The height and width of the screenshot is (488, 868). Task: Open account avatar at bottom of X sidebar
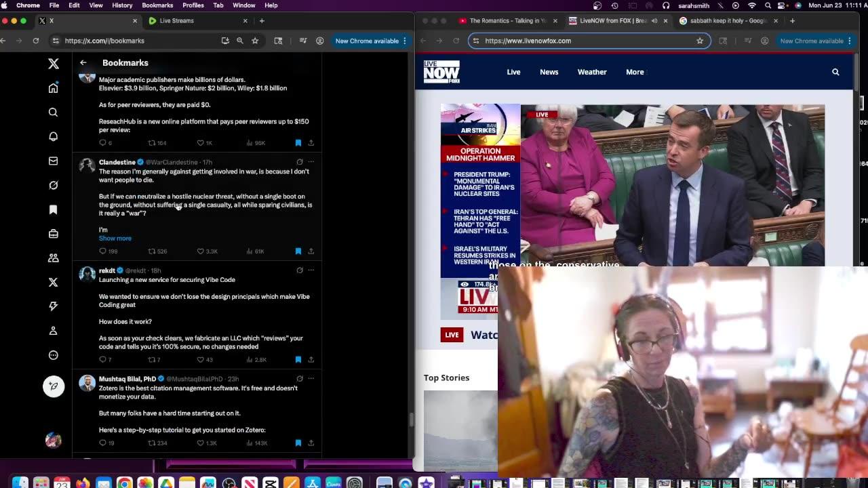[54, 441]
